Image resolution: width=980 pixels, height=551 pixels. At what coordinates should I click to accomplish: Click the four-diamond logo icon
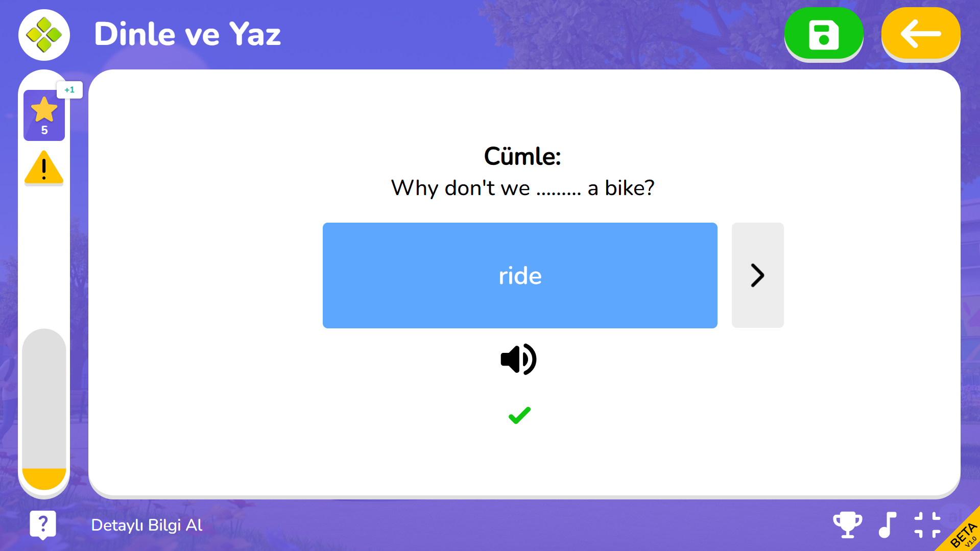click(x=44, y=35)
